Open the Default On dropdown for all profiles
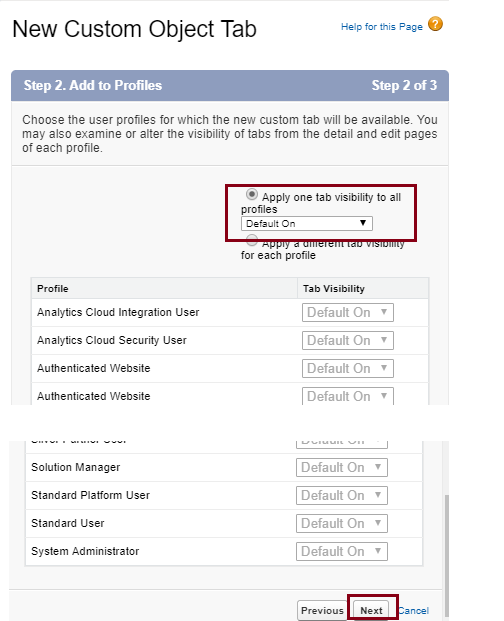This screenshot has height=621, width=504. 306,223
